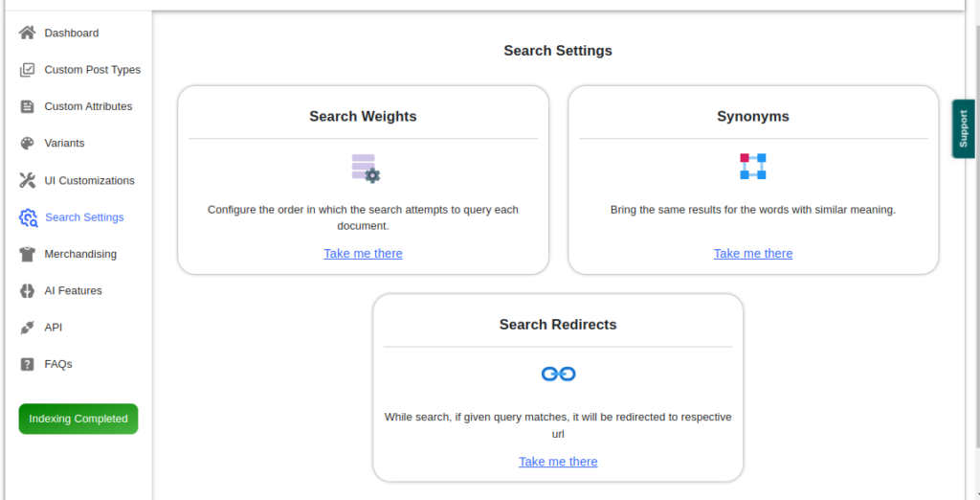The image size is (980, 500).
Task: Click the Variants palette icon
Action: (27, 143)
